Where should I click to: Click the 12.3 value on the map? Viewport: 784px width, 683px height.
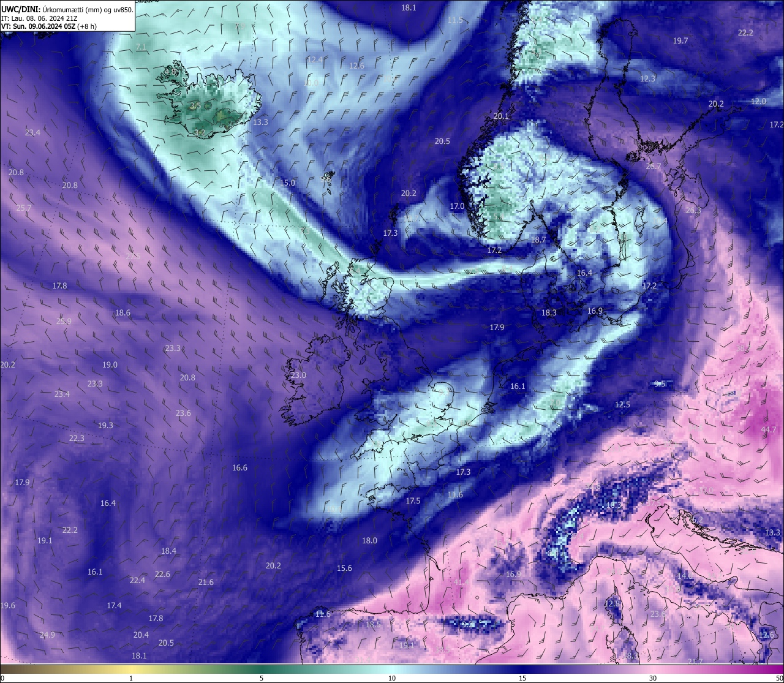point(647,78)
